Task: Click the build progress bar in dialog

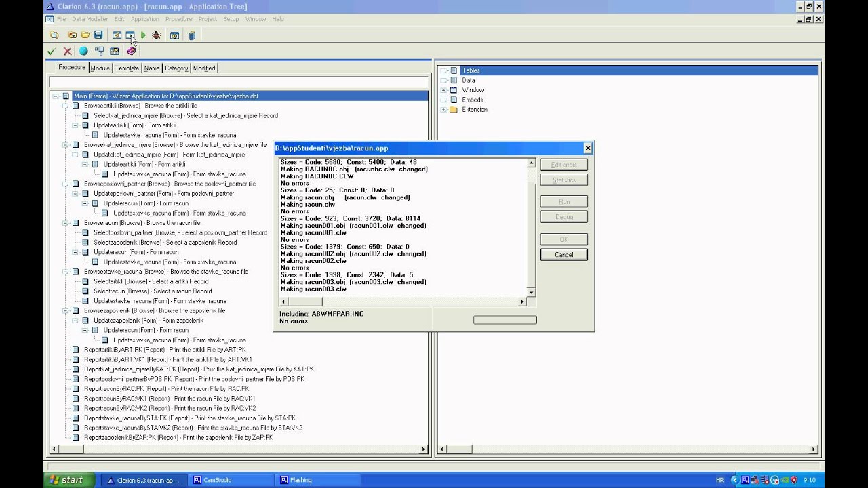Action: tap(505, 320)
